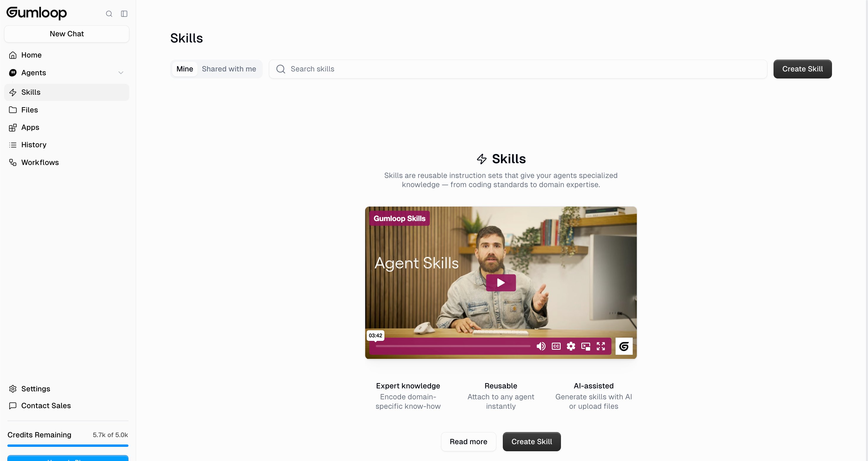Click the Skills lightning bolt sidebar icon

[13, 92]
